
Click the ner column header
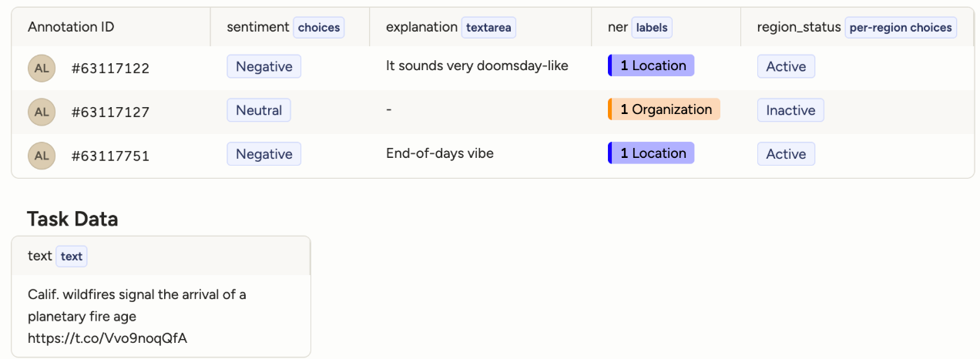pos(618,27)
